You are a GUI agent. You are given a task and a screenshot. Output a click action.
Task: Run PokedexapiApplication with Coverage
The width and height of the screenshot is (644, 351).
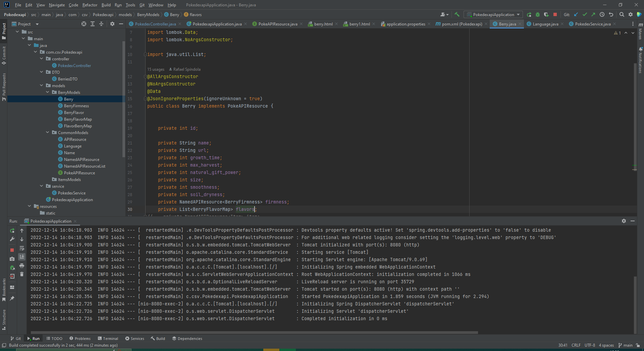click(x=547, y=14)
